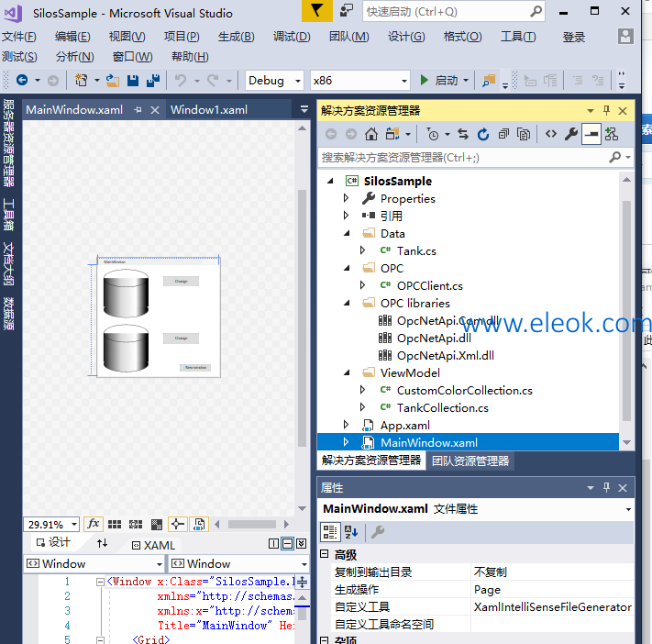652x644 pixels.
Task: Toggle show snap grid icon in designer
Action: click(115, 524)
